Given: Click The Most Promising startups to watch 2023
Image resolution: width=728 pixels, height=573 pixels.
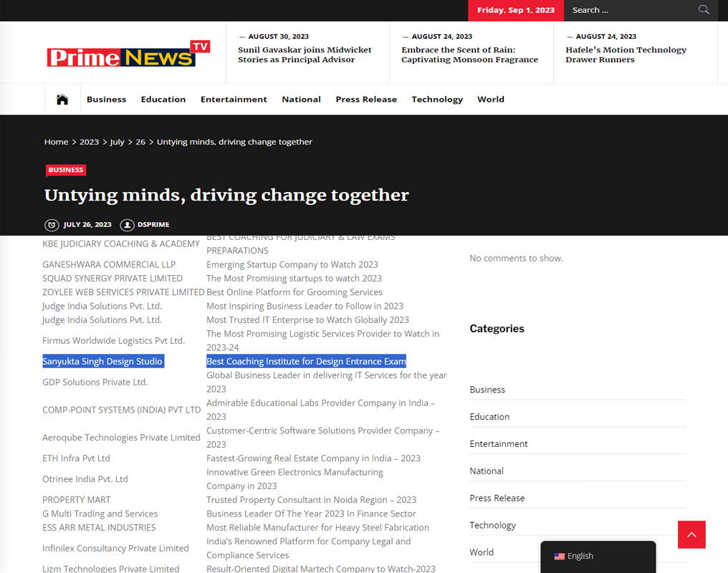Looking at the screenshot, I should pos(294,279).
